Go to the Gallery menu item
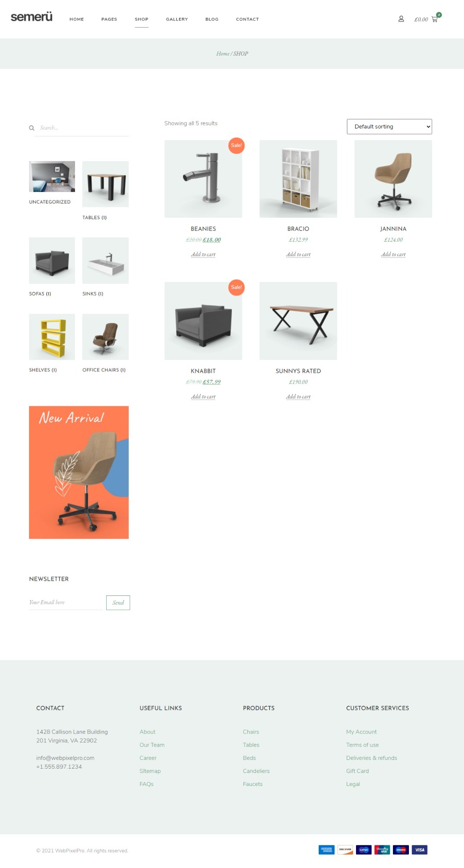 point(177,19)
